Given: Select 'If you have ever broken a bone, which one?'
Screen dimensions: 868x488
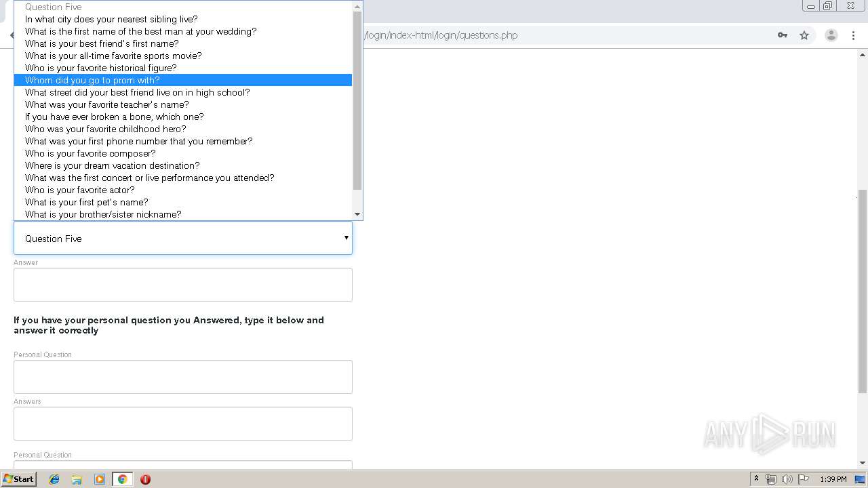Looking at the screenshot, I should tap(183, 117).
